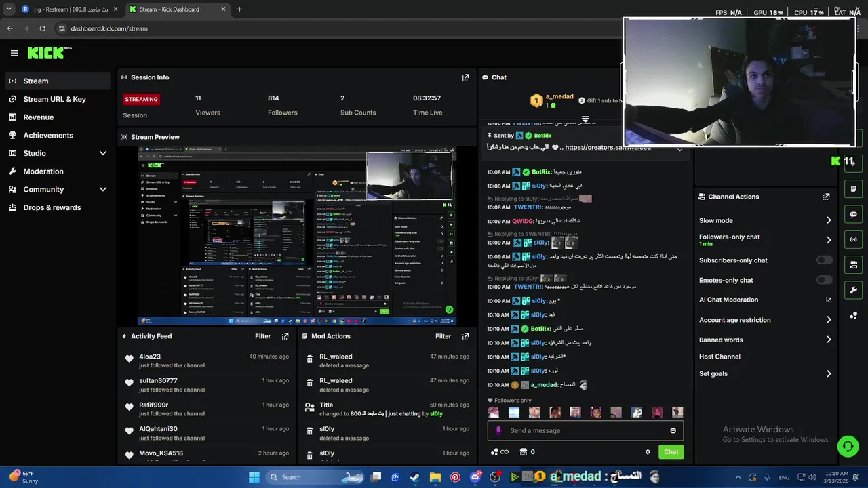Open Stream URL & Key page

(58, 99)
